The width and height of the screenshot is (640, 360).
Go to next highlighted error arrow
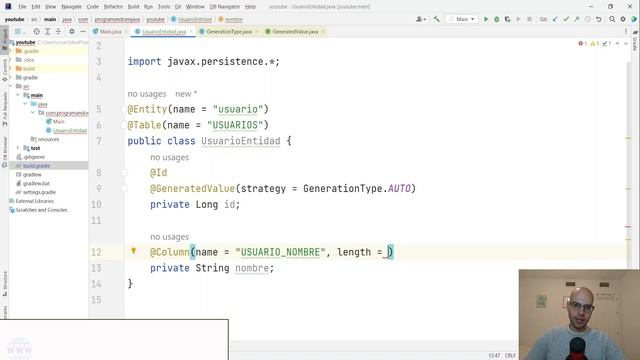pyautogui.click(x=626, y=44)
